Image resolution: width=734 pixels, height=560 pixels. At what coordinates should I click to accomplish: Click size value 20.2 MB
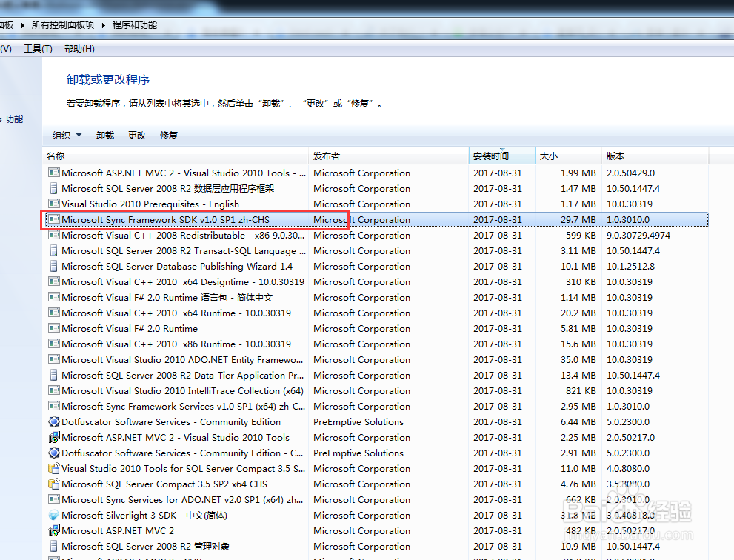578,313
